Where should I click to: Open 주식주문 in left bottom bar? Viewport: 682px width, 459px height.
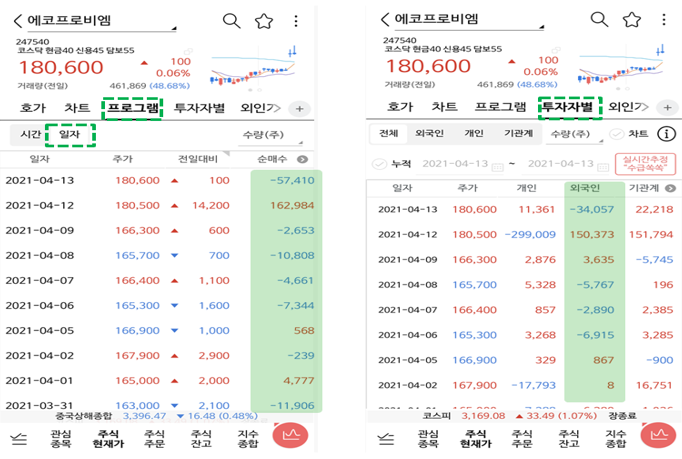154,439
